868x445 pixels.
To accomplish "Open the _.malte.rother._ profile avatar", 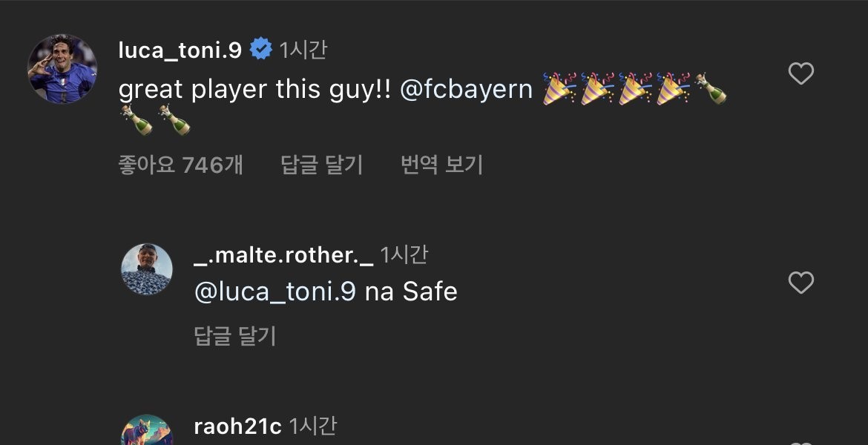I will (147, 269).
